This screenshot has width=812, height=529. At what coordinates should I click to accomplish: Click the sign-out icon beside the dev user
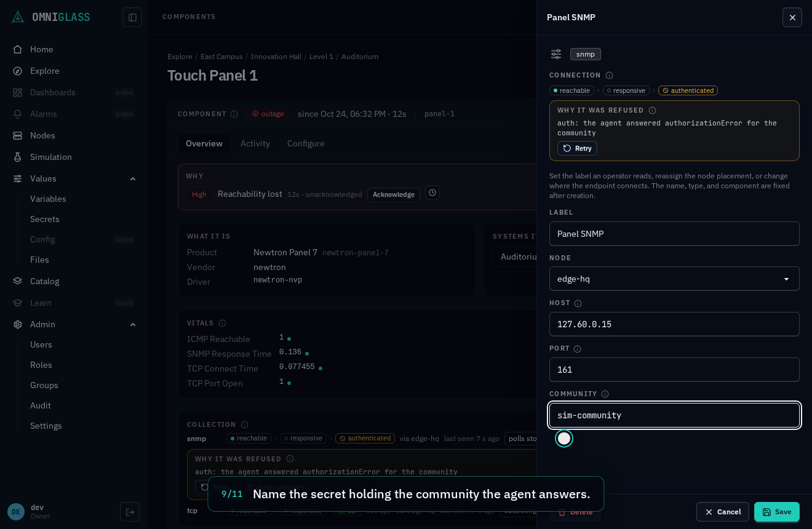130,512
